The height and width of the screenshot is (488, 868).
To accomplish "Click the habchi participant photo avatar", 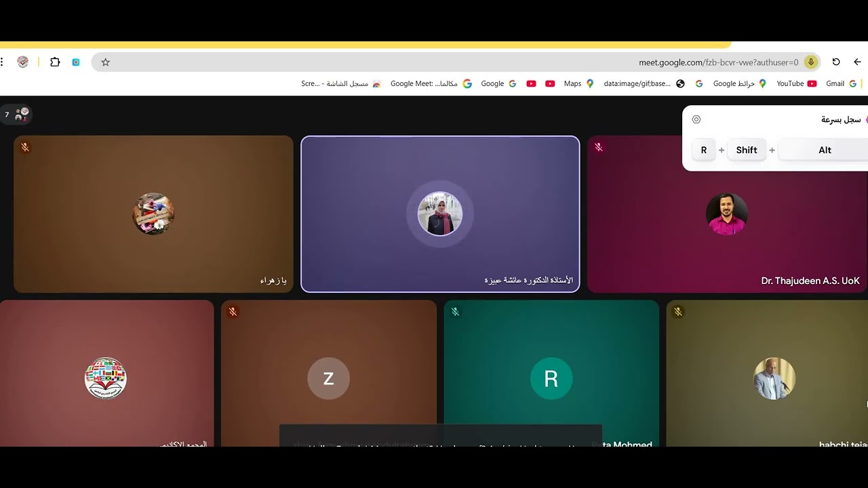I will point(774,378).
